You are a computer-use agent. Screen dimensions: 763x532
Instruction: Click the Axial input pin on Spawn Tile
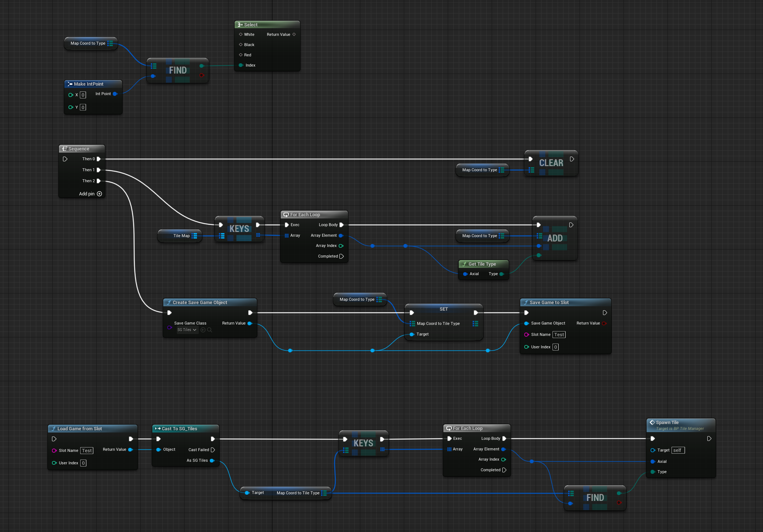[652, 461]
